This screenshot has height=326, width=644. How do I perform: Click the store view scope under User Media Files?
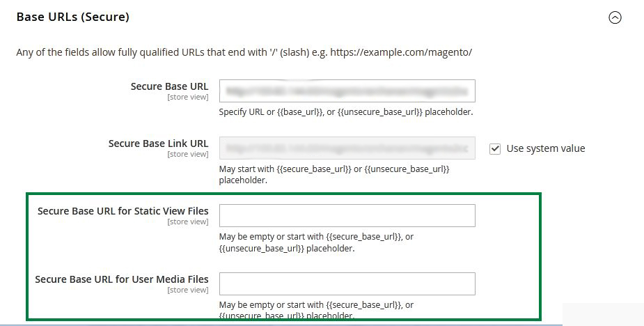(x=187, y=290)
